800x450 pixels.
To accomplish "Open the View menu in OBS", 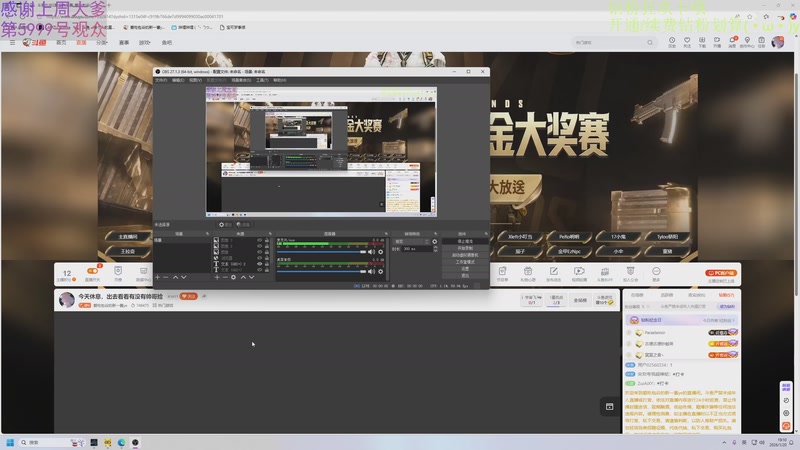I will 195,80.
